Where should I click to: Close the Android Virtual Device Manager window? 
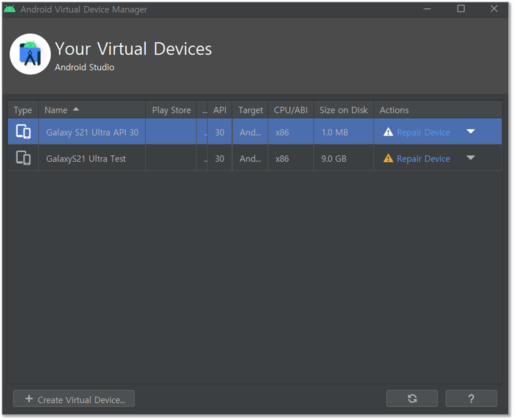coord(494,9)
